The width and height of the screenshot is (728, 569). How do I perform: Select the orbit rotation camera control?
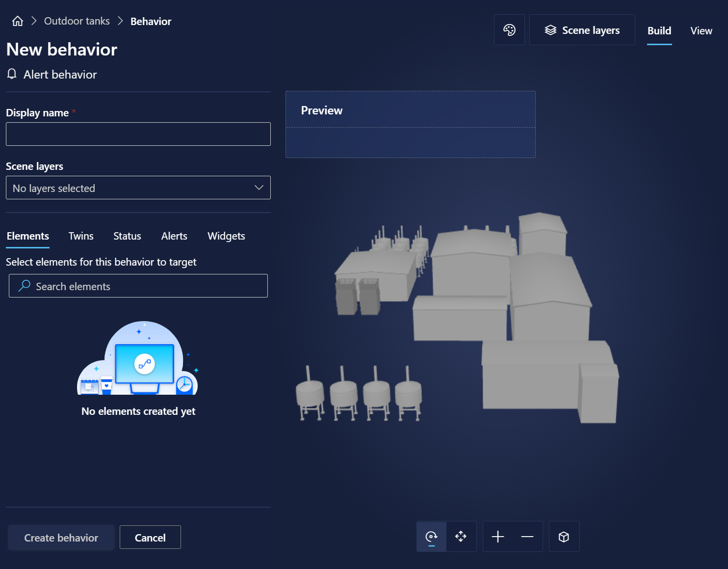[431, 536]
